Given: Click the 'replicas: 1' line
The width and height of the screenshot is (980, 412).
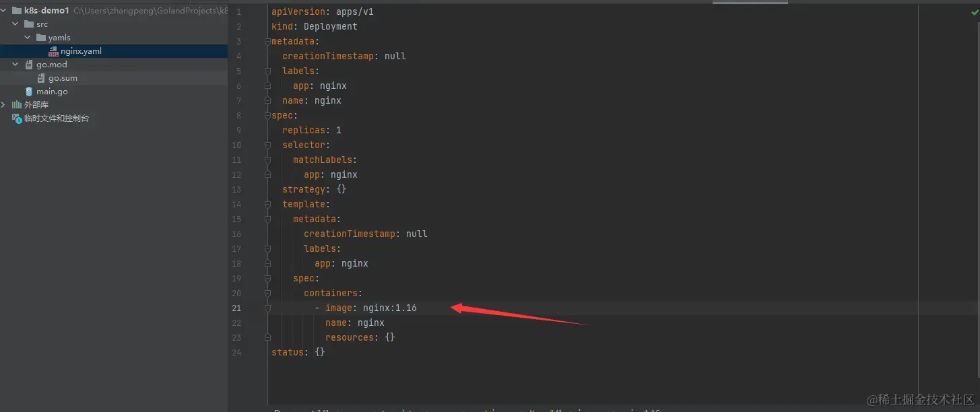Looking at the screenshot, I should tap(312, 131).
